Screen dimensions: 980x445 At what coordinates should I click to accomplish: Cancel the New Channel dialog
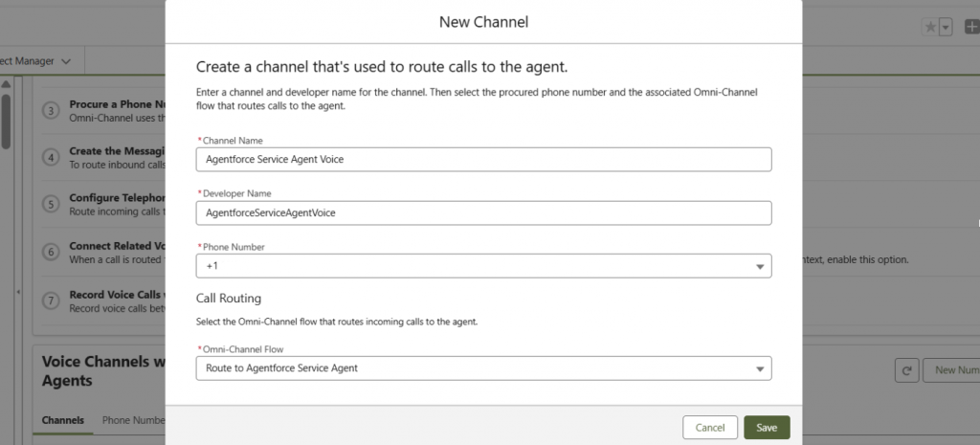tap(710, 428)
